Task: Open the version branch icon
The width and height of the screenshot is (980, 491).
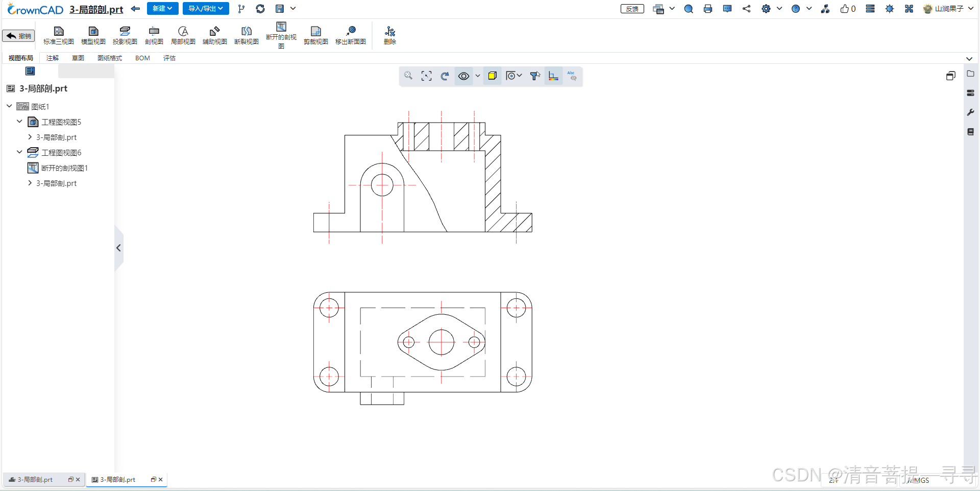Action: (241, 9)
